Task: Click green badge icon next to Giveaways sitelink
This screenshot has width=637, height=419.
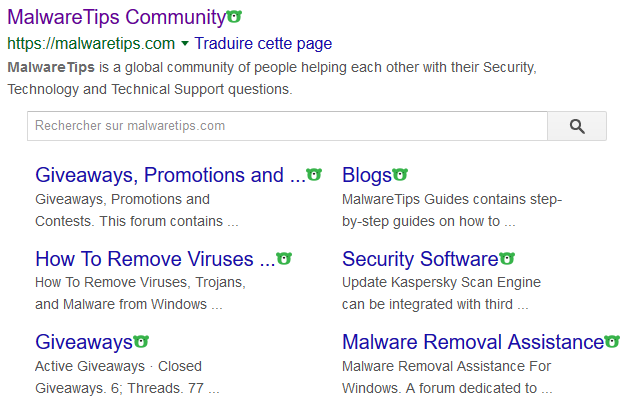Action: pos(141,342)
